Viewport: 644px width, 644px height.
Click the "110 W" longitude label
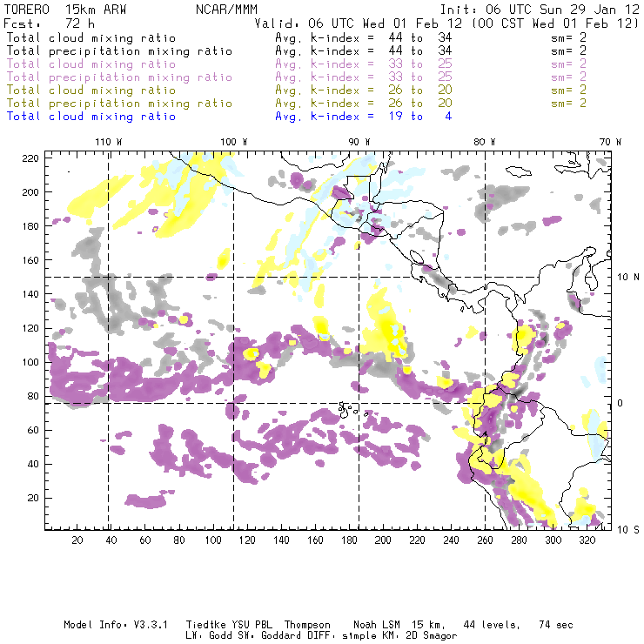(x=109, y=142)
